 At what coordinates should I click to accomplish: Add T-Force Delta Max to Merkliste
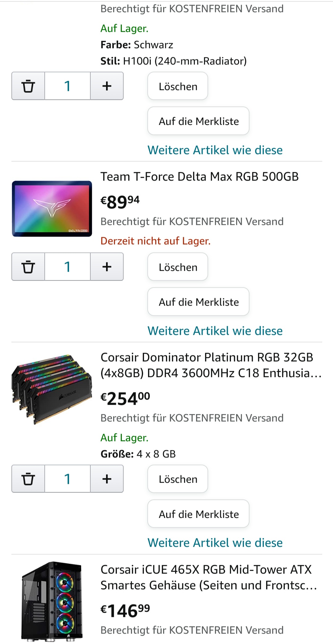(198, 302)
